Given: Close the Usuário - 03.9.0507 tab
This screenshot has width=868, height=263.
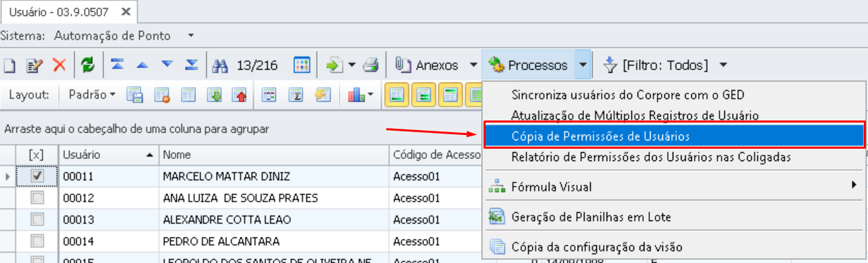Looking at the screenshot, I should coord(124,12).
